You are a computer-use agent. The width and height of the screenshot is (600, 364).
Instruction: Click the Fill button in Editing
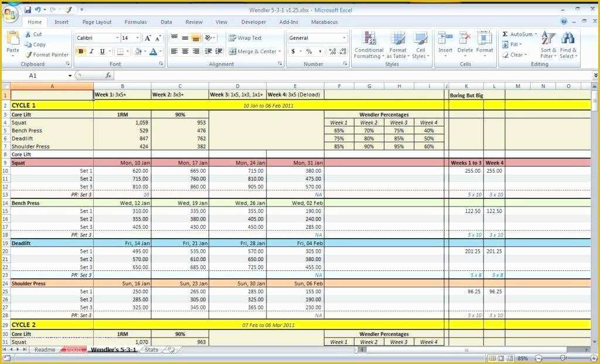tap(513, 44)
